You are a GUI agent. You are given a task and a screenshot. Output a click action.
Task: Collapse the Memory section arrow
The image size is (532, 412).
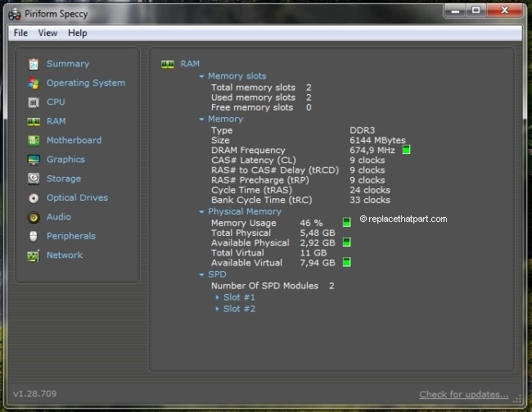tap(201, 120)
